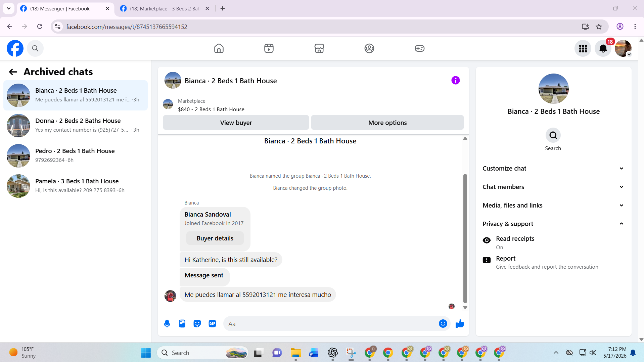Go back to the previous page

tap(9, 27)
